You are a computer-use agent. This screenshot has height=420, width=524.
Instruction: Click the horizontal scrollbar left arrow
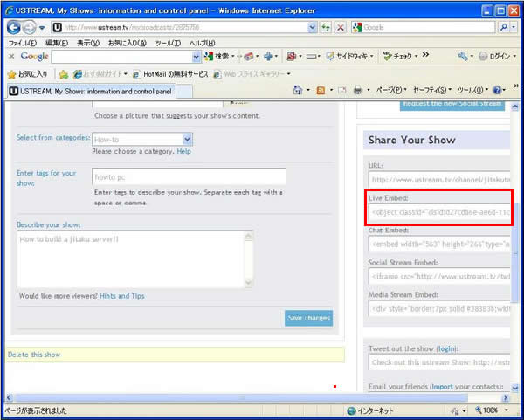[x=9, y=397]
